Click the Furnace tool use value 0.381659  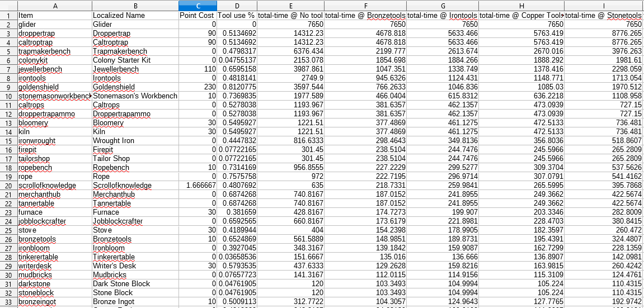(x=237, y=212)
